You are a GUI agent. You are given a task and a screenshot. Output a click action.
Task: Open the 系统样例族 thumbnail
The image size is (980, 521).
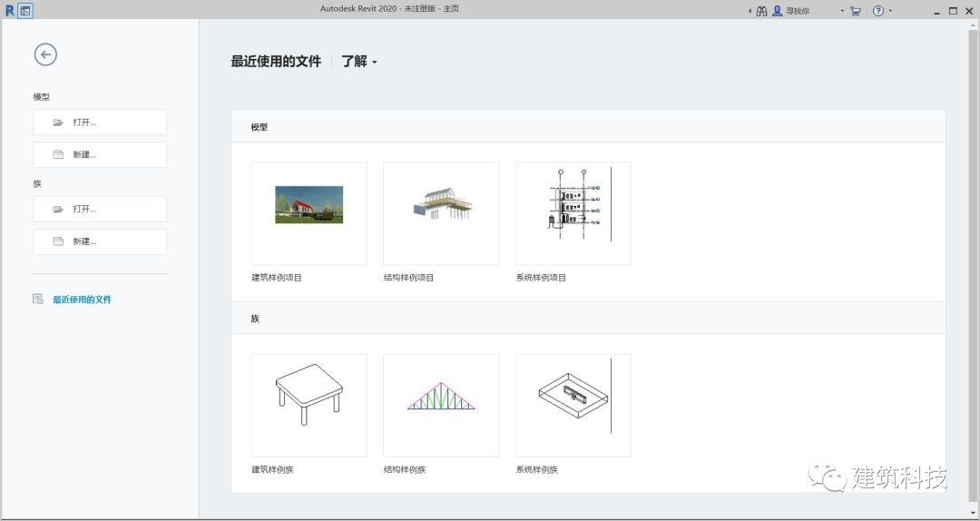pyautogui.click(x=573, y=406)
